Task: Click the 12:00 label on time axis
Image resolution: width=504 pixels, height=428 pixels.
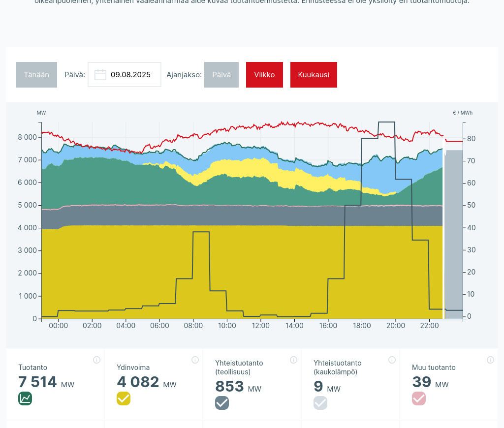Action: [260, 326]
